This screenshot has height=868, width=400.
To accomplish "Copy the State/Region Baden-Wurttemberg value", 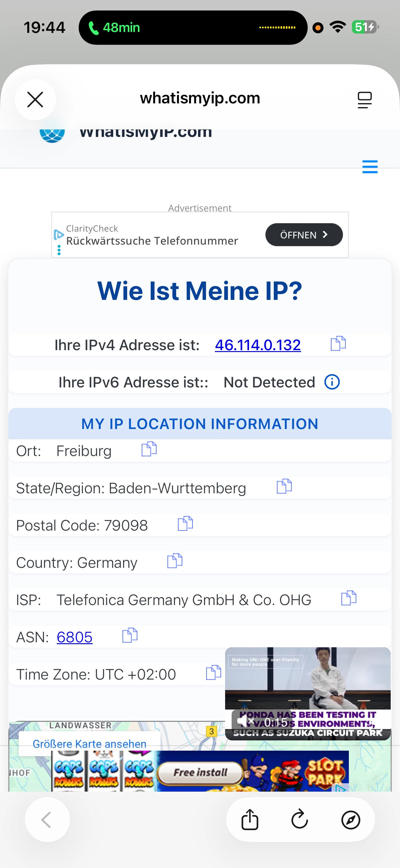I will tap(284, 486).
